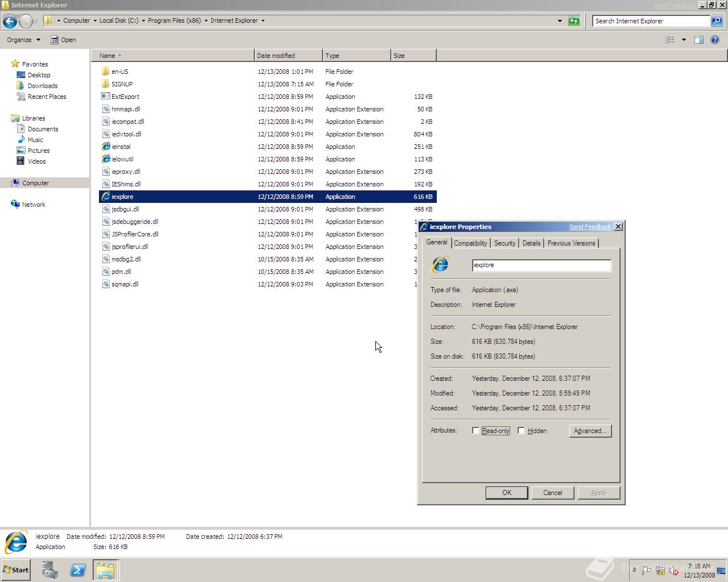This screenshot has height=582, width=728.
Task: Toggle the preview pane icon
Action: point(699,40)
